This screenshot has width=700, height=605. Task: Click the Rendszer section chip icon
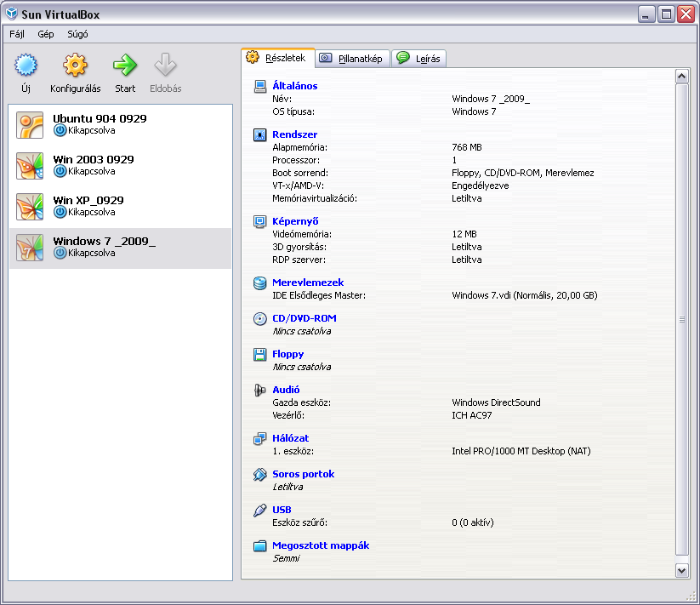[260, 134]
